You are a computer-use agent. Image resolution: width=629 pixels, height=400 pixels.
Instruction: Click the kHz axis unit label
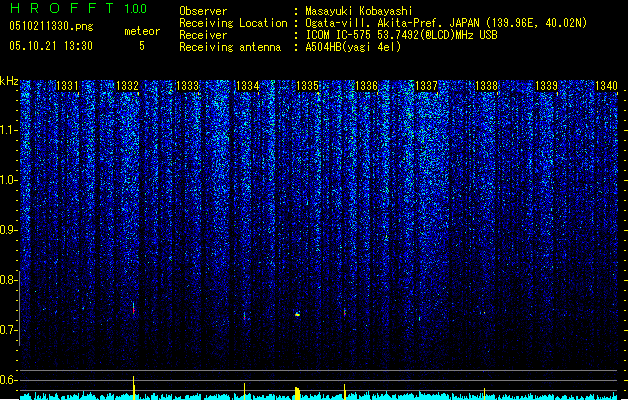tap(9, 81)
